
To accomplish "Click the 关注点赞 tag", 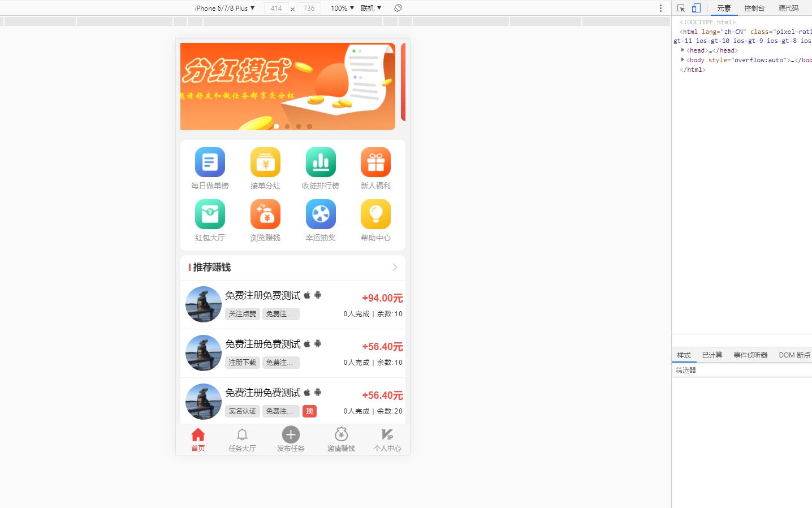I will [x=243, y=314].
